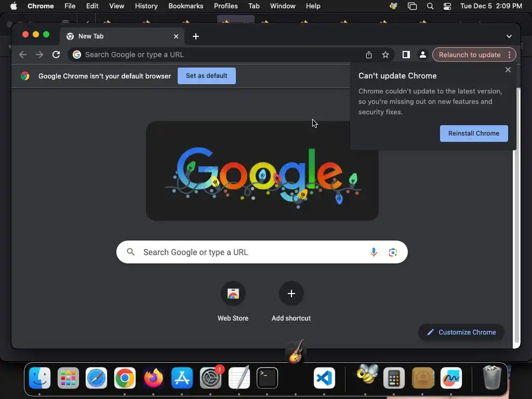Toggle the side panel icon
Image resolution: width=532 pixels, height=399 pixels.
406,55
